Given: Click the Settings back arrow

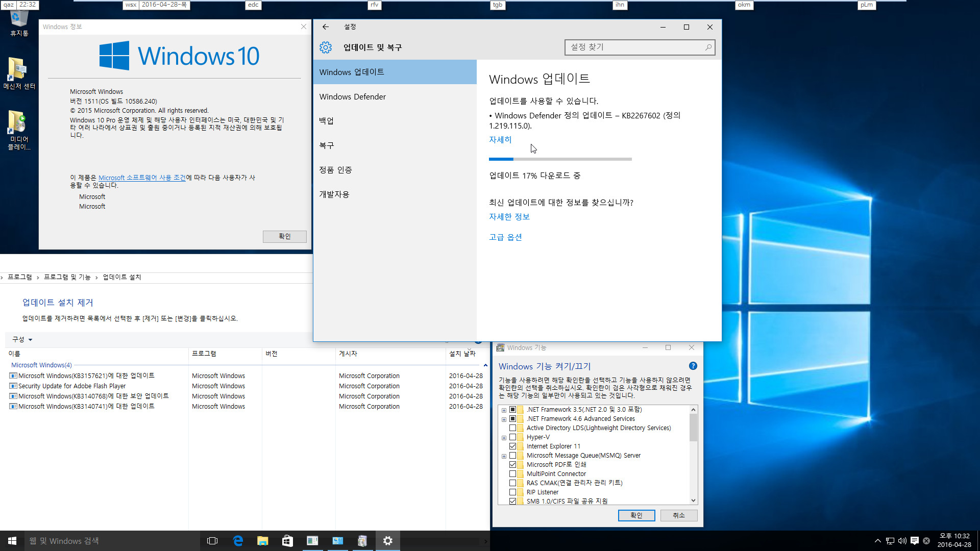Looking at the screenshot, I should [325, 27].
